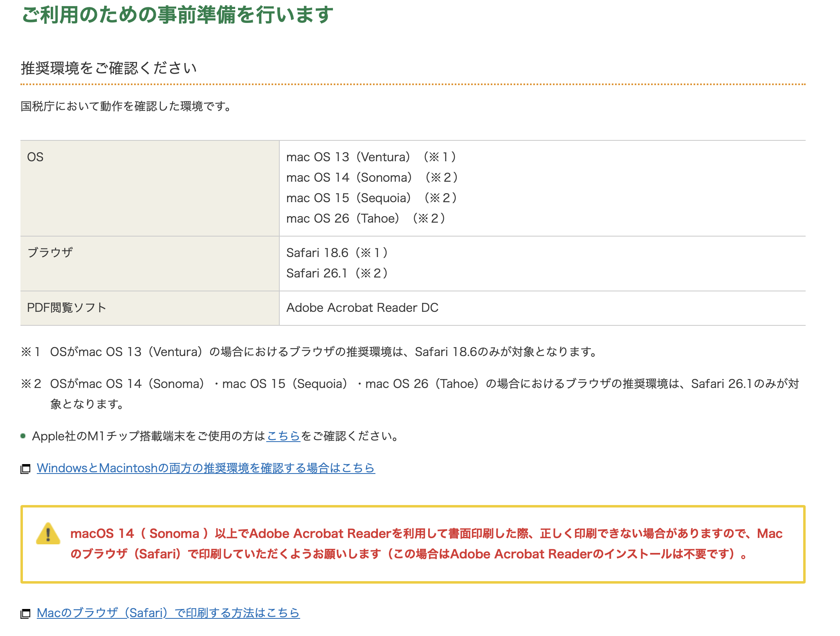Click Adobe Acrobat Reader DC table cell
Screen dimensions: 840x636
(362, 308)
